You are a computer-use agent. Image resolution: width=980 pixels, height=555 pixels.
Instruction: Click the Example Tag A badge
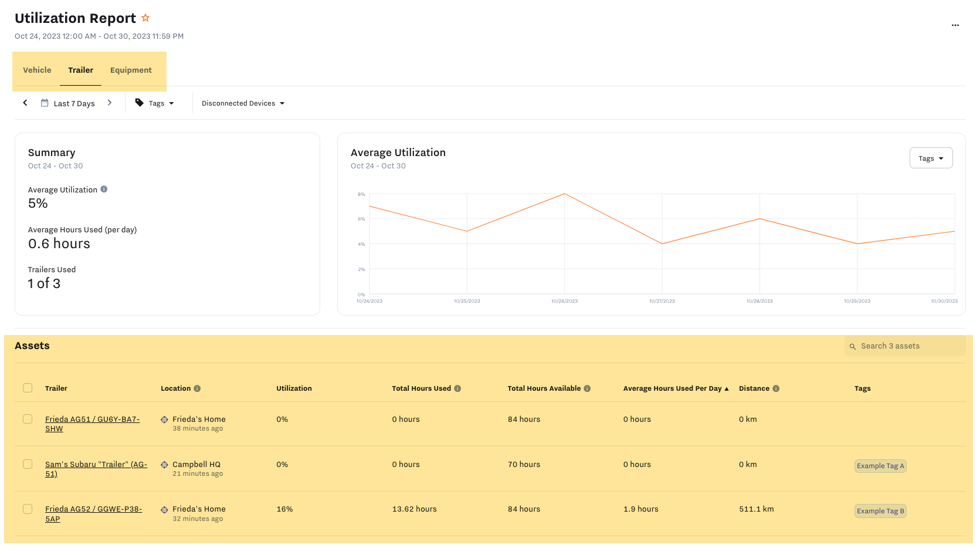[x=880, y=466]
